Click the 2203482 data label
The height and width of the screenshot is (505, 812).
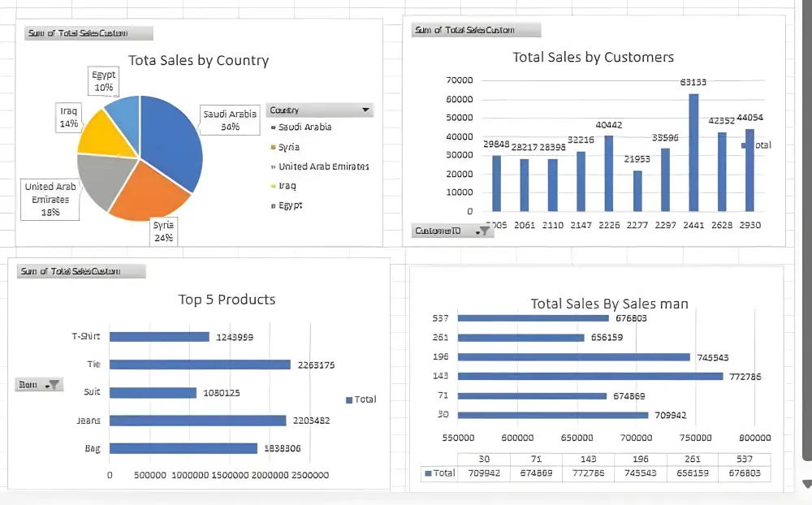(x=311, y=421)
